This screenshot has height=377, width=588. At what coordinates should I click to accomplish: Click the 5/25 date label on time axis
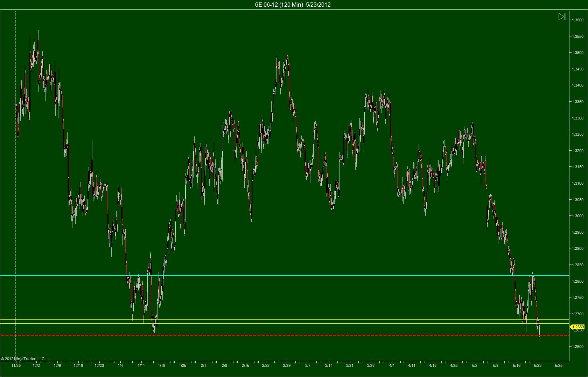pyautogui.click(x=559, y=365)
